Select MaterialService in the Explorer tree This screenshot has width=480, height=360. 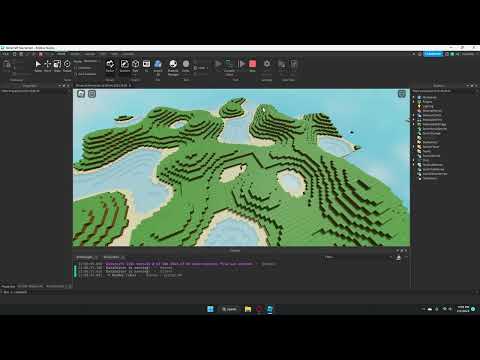[432, 111]
